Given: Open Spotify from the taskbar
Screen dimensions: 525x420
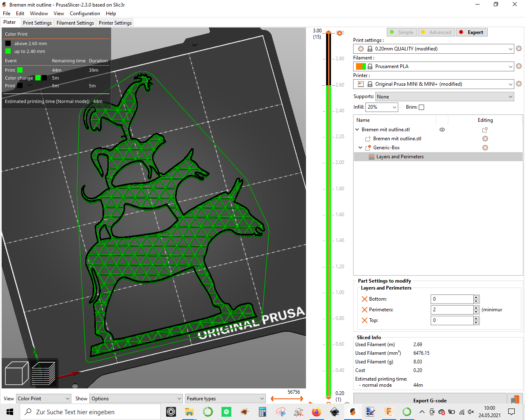Looking at the screenshot, I should pyautogui.click(x=226, y=412).
